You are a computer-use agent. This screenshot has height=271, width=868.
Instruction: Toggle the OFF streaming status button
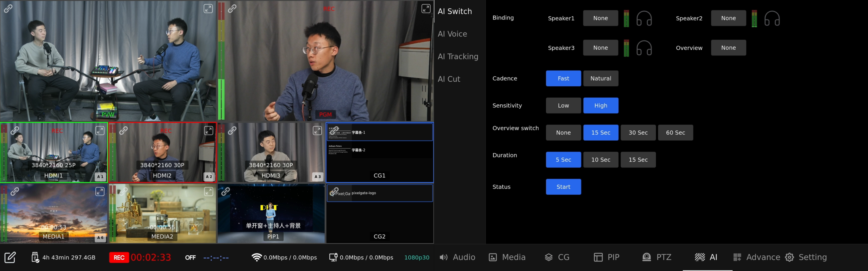(x=190, y=258)
